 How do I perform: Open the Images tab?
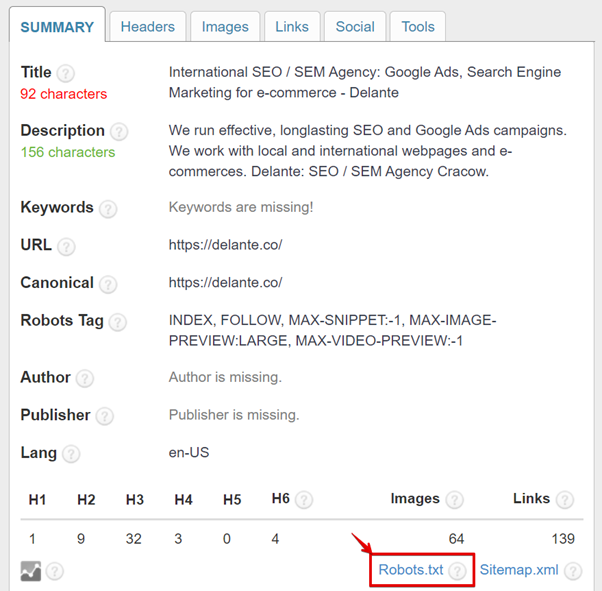coord(225,27)
